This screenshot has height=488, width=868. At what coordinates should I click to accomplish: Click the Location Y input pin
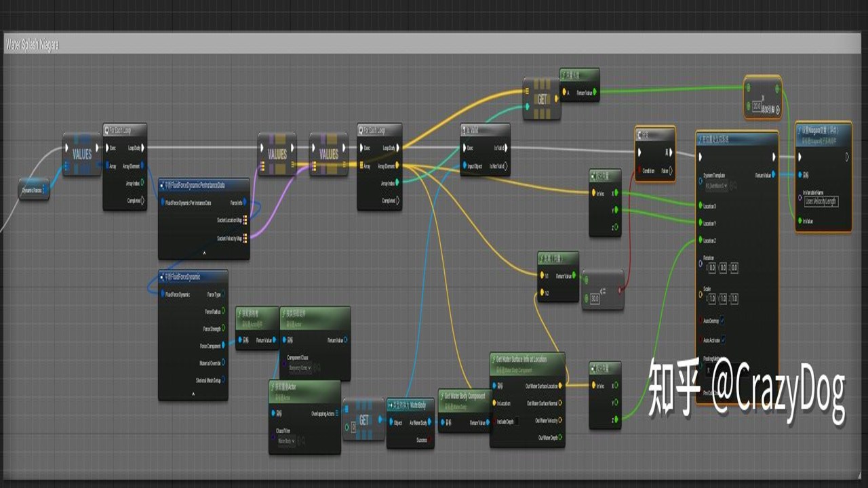point(701,222)
